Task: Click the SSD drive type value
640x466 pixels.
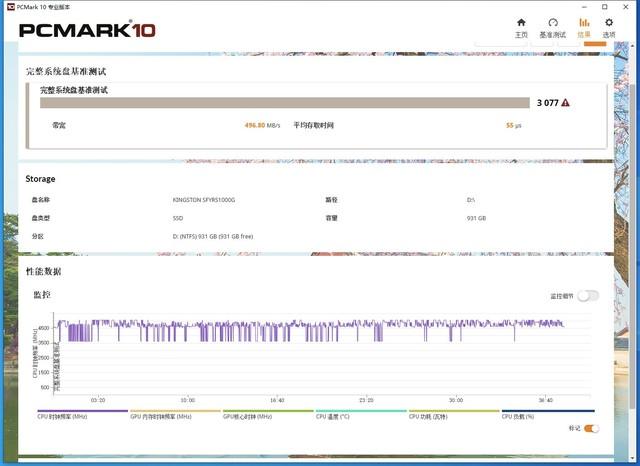Action: [x=178, y=218]
